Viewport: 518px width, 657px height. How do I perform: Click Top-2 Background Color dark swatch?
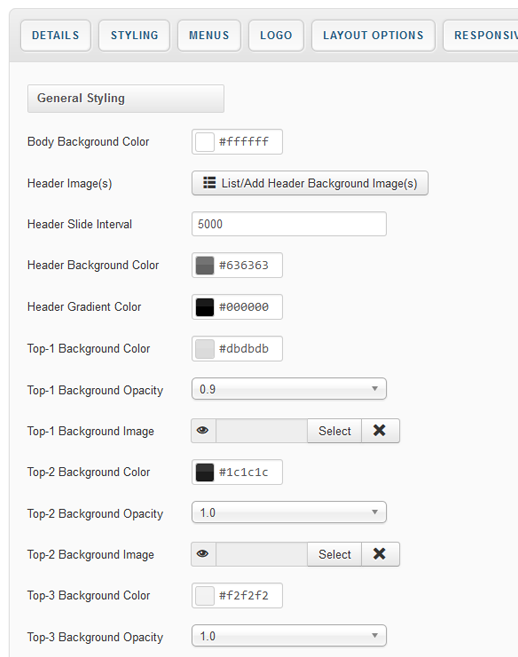205,472
